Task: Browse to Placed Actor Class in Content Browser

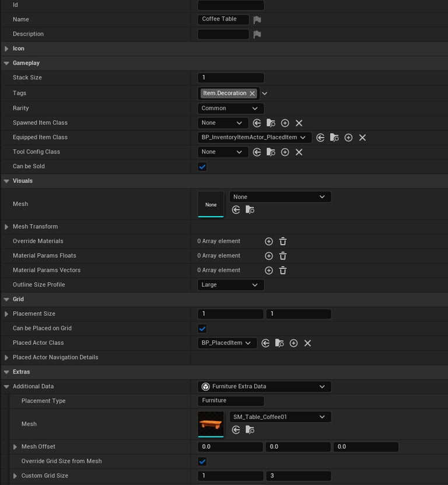Action: click(x=279, y=343)
